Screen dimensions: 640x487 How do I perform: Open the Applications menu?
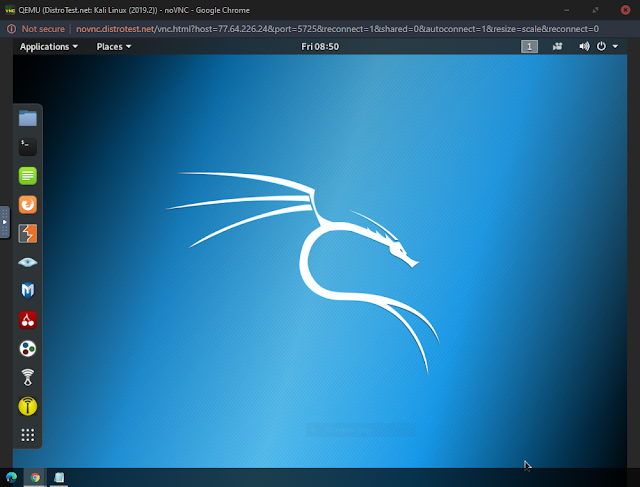pyautogui.click(x=49, y=47)
